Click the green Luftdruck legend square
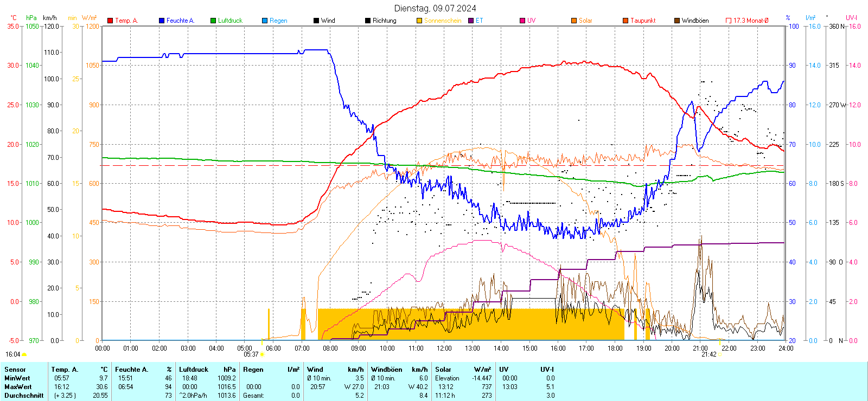This screenshot has height=401, width=868. (x=213, y=21)
